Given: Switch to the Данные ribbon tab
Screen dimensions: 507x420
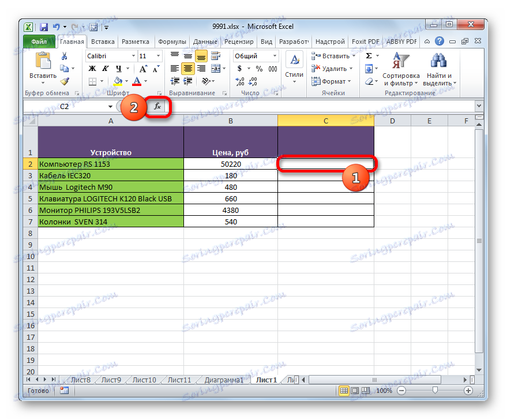Looking at the screenshot, I should [205, 42].
